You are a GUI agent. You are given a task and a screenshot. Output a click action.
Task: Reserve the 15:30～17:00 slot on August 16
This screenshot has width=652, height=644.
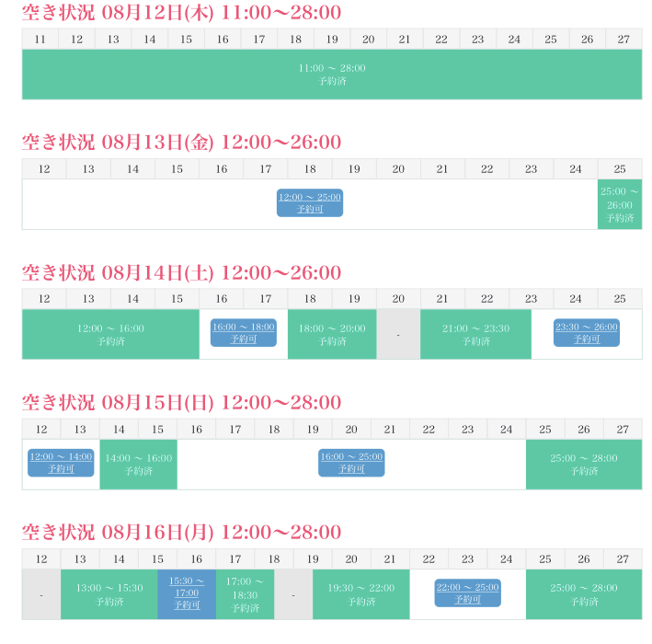187,593
